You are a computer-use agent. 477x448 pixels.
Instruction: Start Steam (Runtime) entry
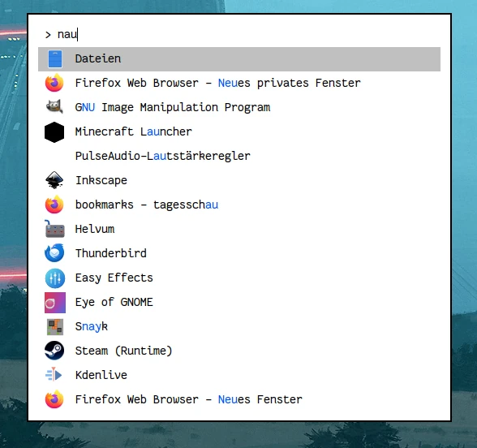[x=239, y=351]
